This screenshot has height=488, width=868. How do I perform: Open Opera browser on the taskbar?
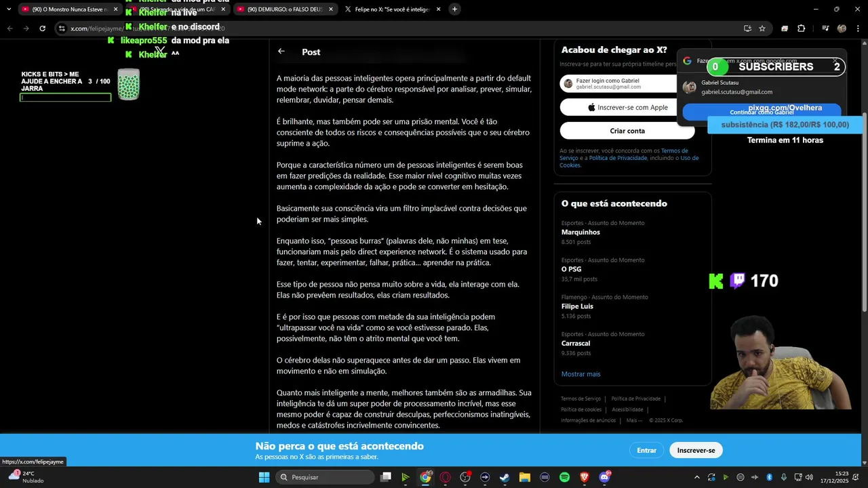pyautogui.click(x=446, y=477)
